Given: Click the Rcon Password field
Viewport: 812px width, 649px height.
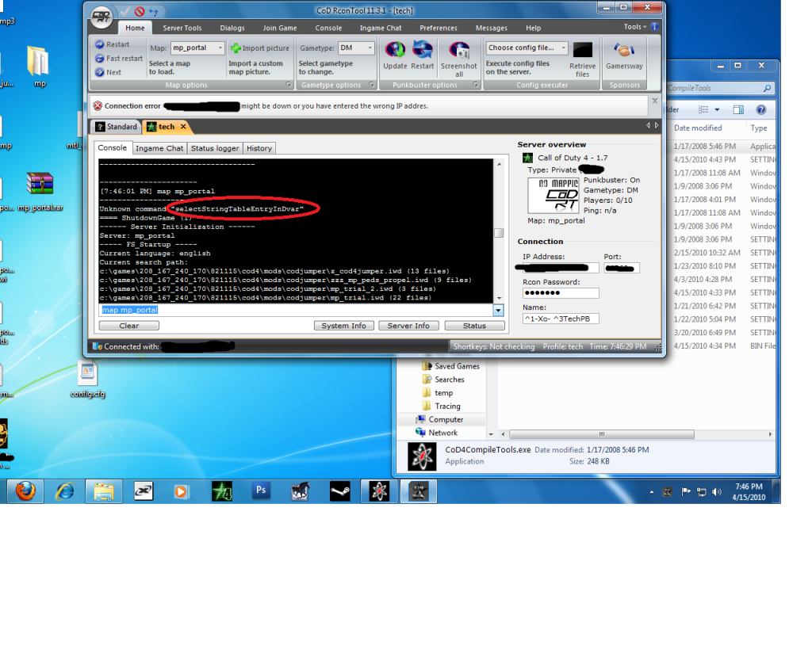Looking at the screenshot, I should click(x=561, y=293).
